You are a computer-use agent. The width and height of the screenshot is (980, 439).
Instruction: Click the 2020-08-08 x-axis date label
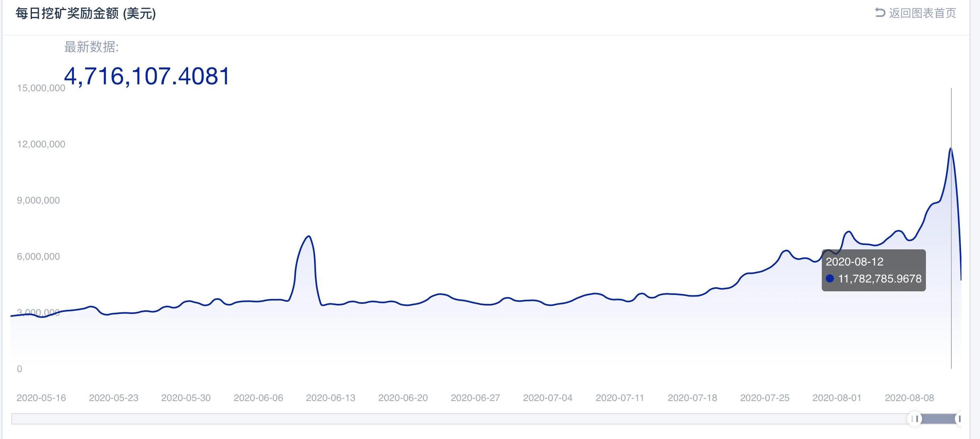tap(909, 398)
